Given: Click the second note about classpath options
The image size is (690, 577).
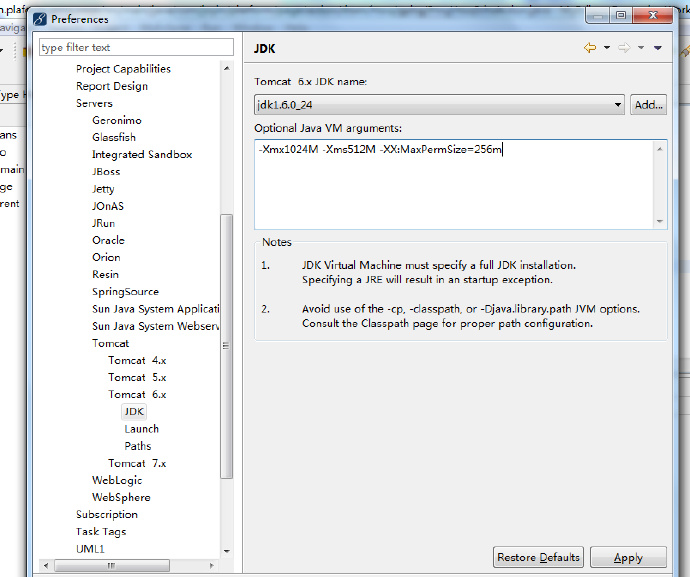Looking at the screenshot, I should pyautogui.click(x=471, y=316).
